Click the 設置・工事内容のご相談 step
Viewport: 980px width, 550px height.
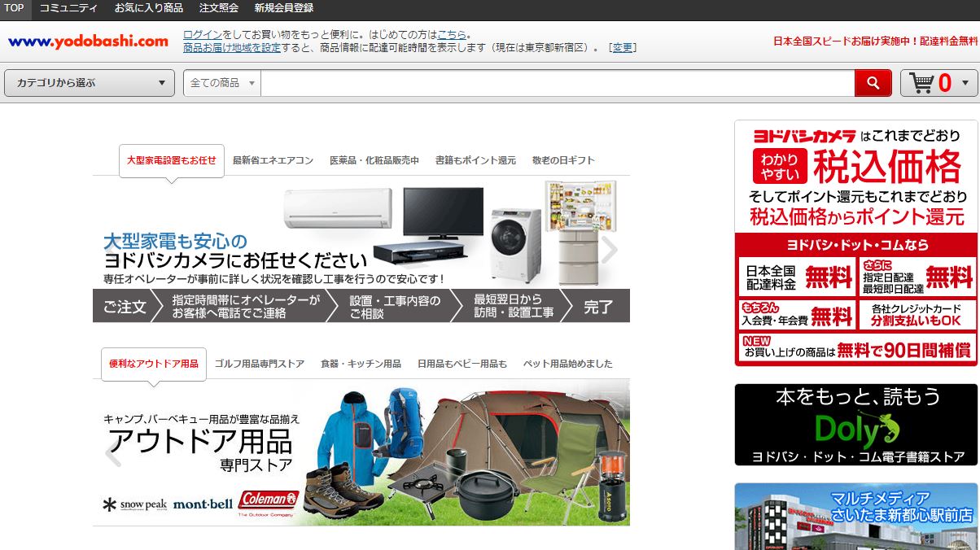click(395, 307)
